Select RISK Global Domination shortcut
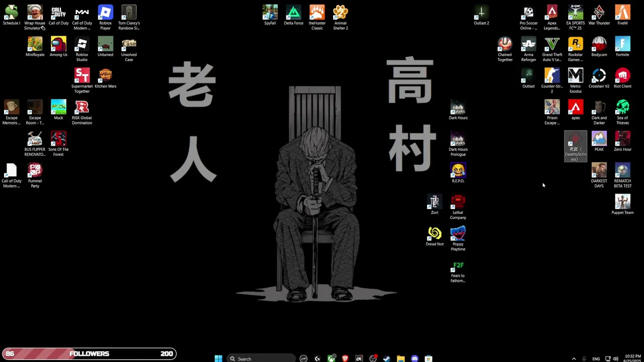Image resolution: width=644 pixels, height=362 pixels. click(82, 113)
